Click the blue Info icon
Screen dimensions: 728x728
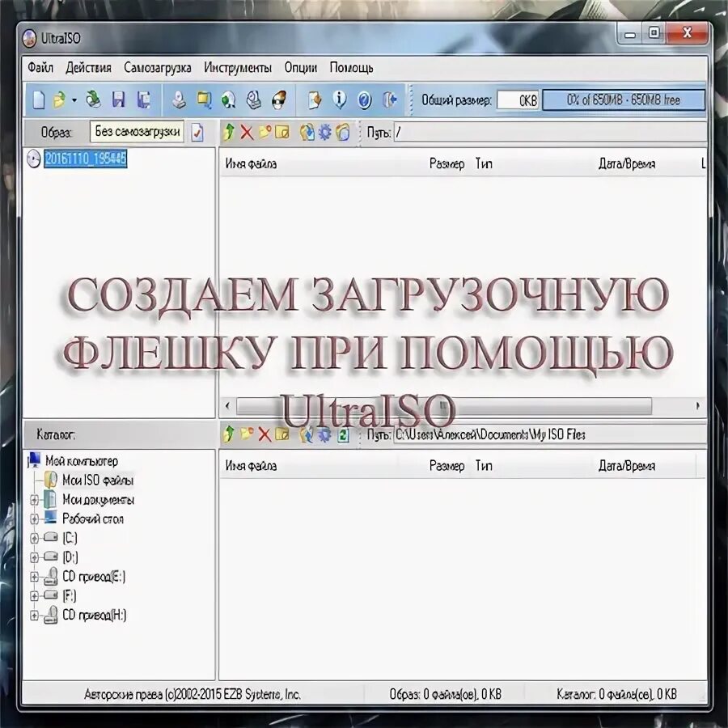(x=340, y=99)
